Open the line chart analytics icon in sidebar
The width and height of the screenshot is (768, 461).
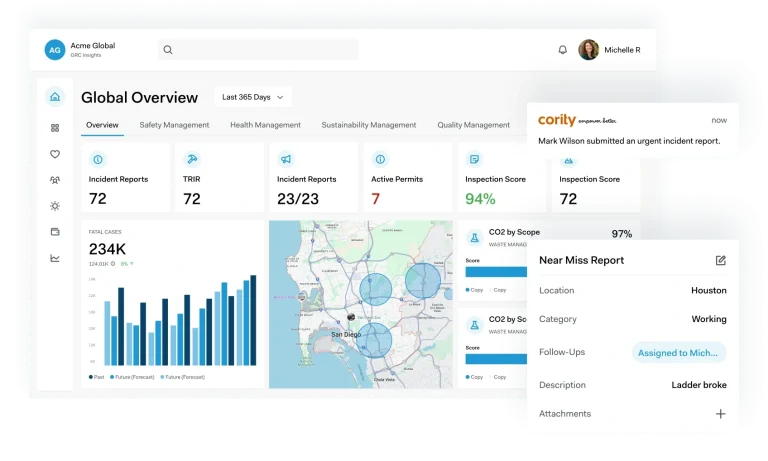coord(55,258)
